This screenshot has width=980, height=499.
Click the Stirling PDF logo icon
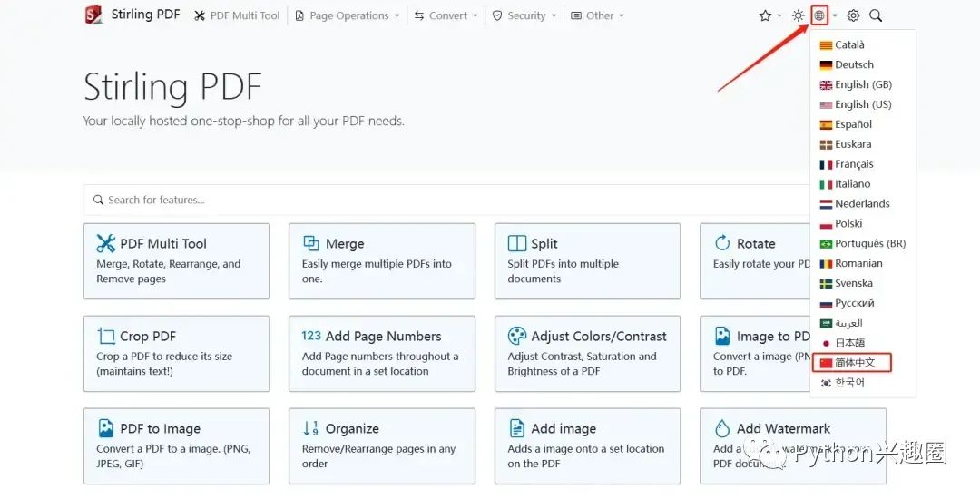click(93, 15)
